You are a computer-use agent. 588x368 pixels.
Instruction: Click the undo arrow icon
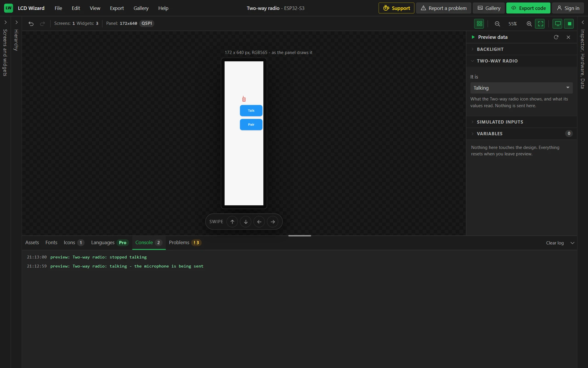(x=31, y=24)
